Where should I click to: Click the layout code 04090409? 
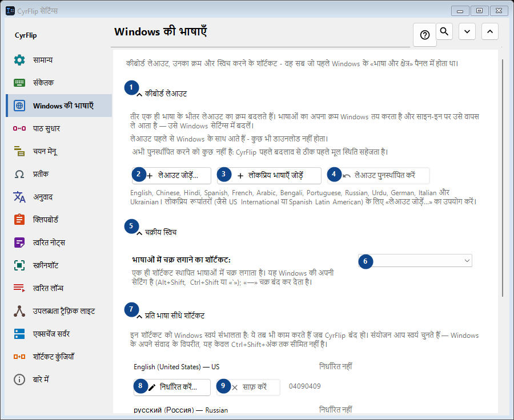(304, 386)
